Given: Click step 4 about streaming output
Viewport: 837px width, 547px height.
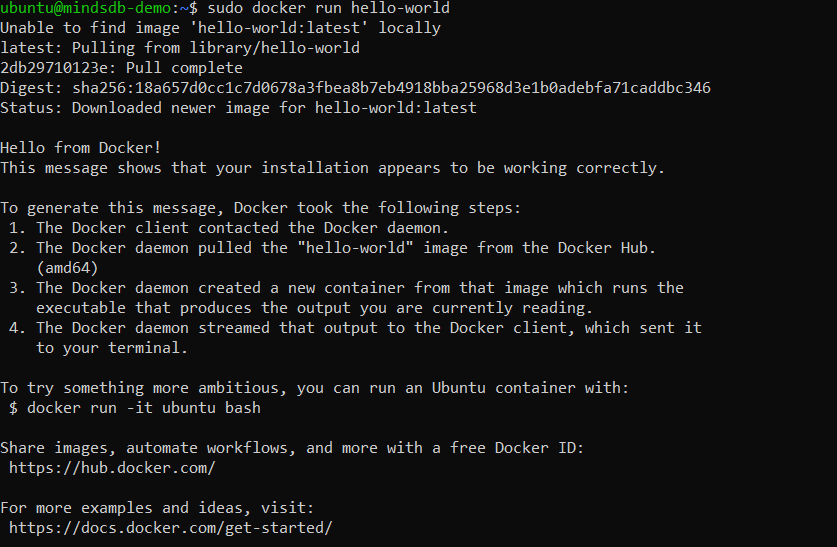Looking at the screenshot, I should point(368,328).
